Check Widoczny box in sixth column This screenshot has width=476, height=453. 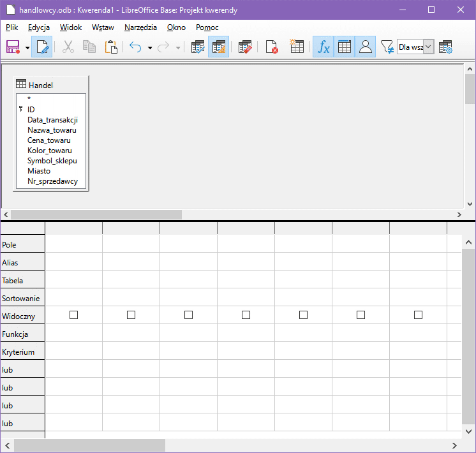pyautogui.click(x=361, y=315)
